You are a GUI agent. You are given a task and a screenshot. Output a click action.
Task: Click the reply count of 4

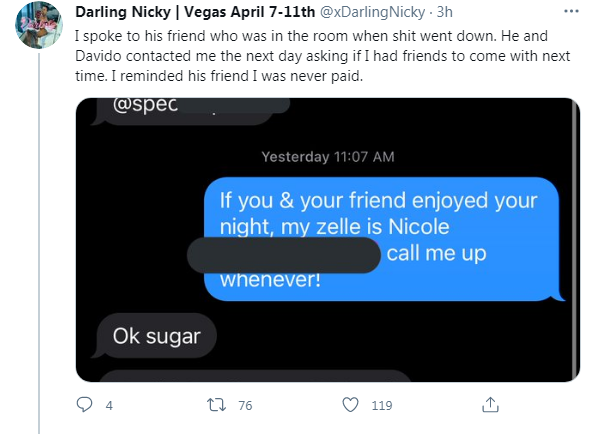(109, 406)
